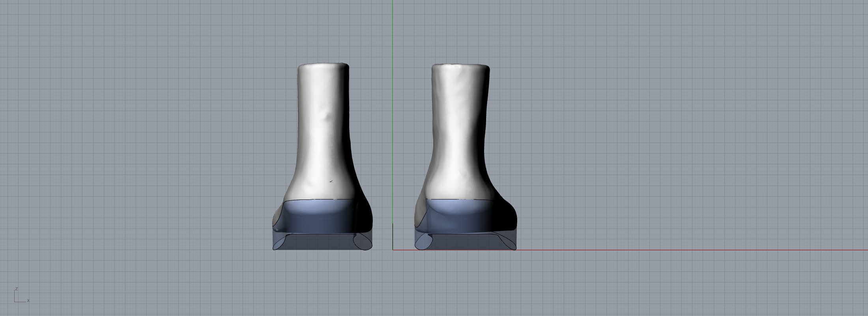
Task: Click the top rim of the right leg mesh
Action: coord(460,65)
